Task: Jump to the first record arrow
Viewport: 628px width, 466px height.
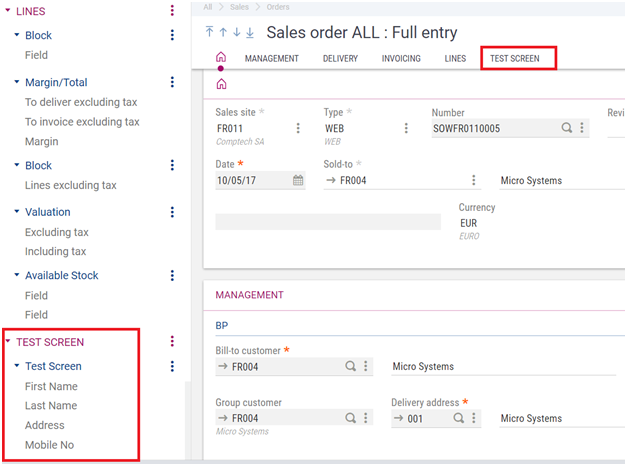Action: point(209,32)
